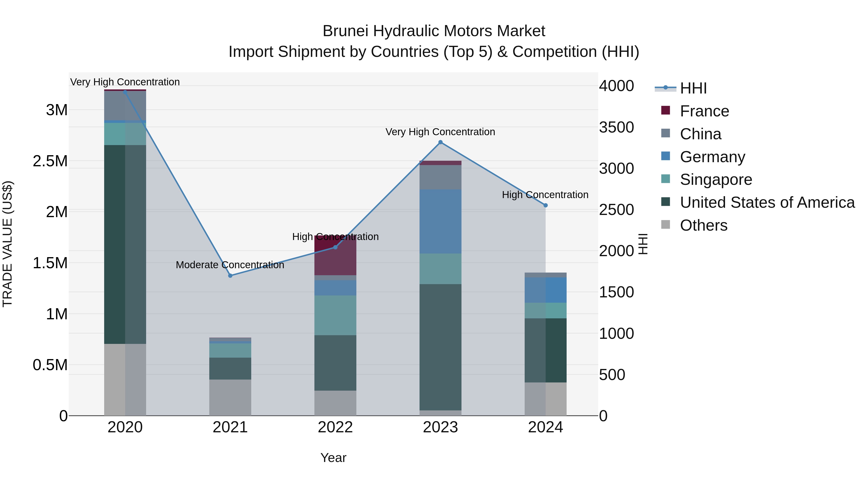Click the 2024 Singapore bar segment
The width and height of the screenshot is (868, 488).
click(x=546, y=311)
